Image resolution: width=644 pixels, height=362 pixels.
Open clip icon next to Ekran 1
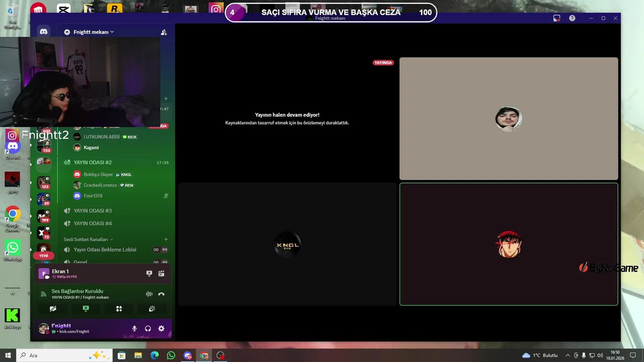(161, 274)
